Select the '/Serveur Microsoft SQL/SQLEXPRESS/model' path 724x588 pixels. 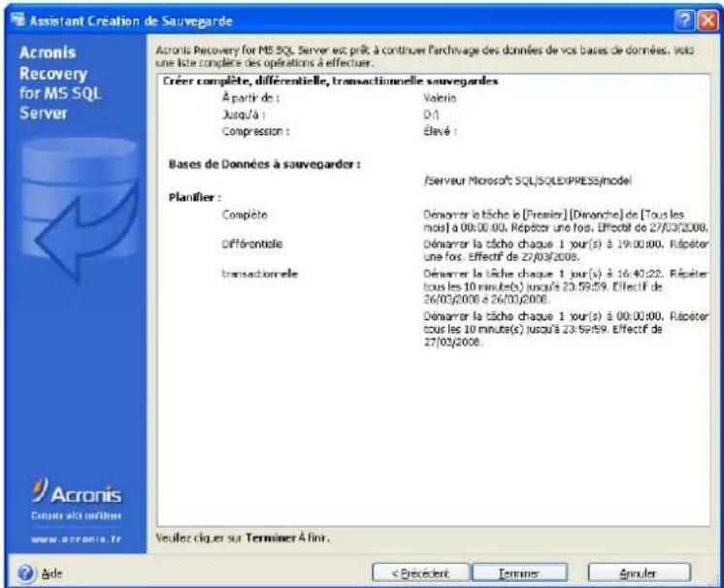tap(527, 180)
